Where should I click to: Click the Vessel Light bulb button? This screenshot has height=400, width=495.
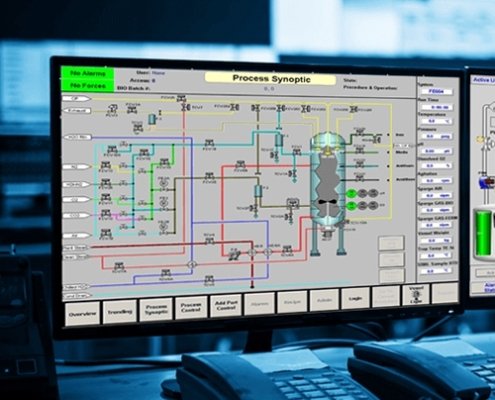click(416, 295)
